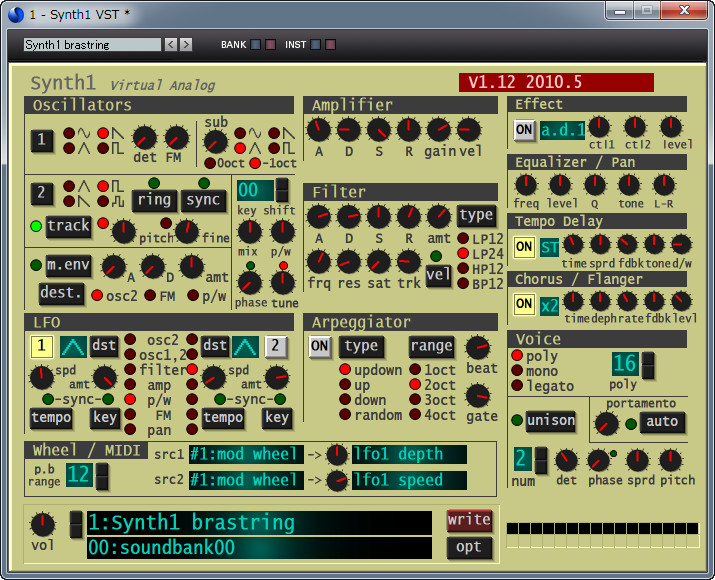Image resolution: width=715 pixels, height=580 pixels.
Task: Toggle the filter vel button
Action: pyautogui.click(x=438, y=275)
